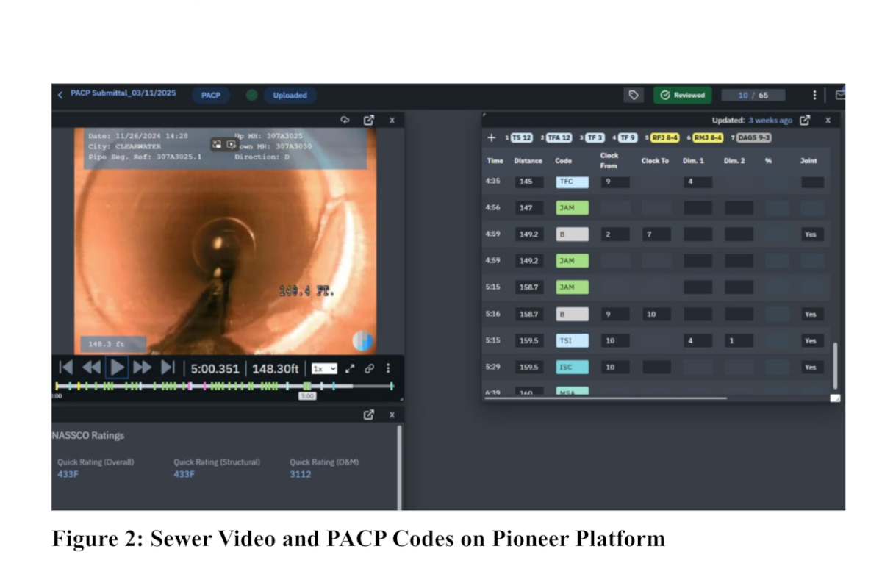Add a new code with plus icon

point(492,137)
